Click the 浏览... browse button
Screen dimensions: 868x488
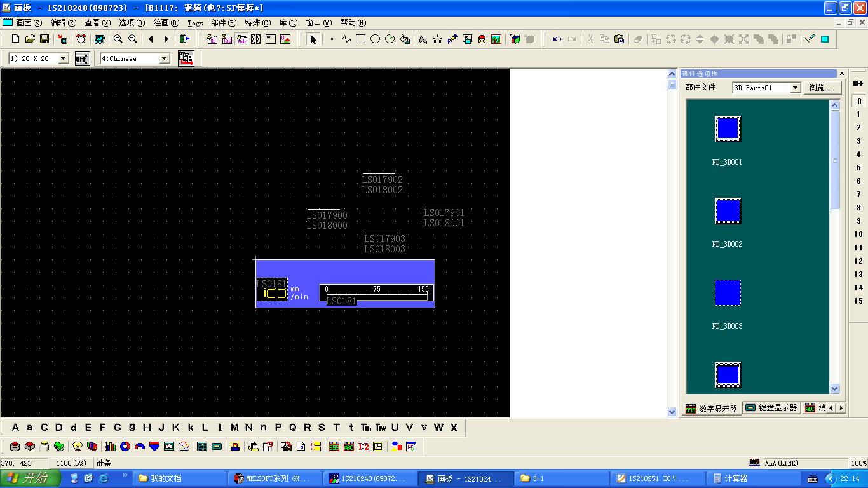click(x=822, y=88)
